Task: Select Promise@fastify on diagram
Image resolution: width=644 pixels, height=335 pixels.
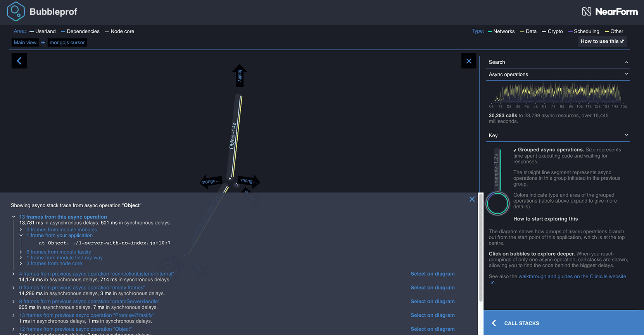Action: (x=433, y=315)
